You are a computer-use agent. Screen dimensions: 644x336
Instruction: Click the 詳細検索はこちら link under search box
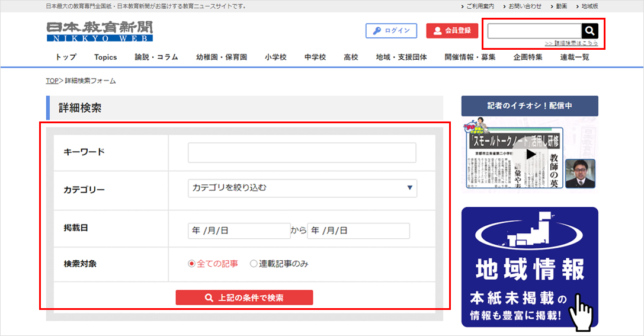(571, 43)
